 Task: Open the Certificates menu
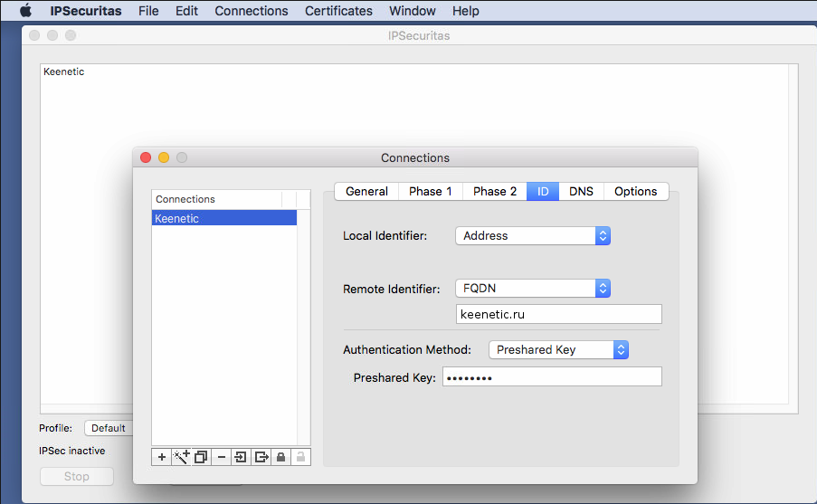pyautogui.click(x=338, y=11)
